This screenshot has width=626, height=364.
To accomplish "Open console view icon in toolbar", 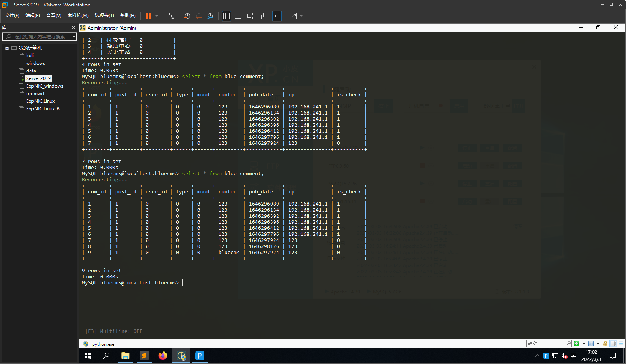I will click(277, 16).
